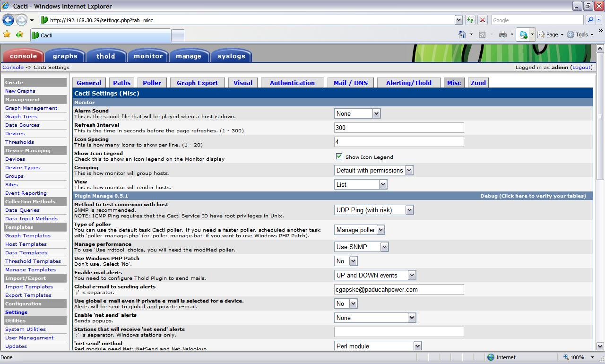Click the browser Forward arrow button
605x364 pixels.
coord(21,20)
